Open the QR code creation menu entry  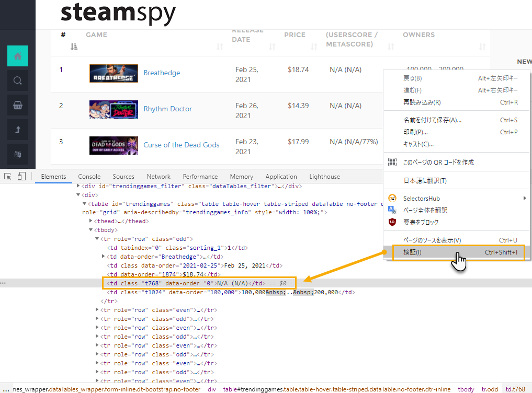[456, 163]
